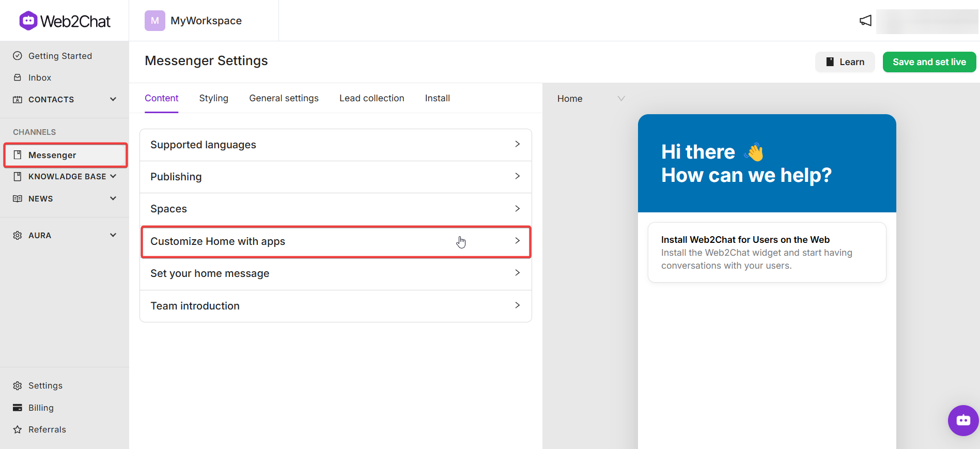Expand Team introduction row arrow
980x449 pixels.
click(x=517, y=305)
